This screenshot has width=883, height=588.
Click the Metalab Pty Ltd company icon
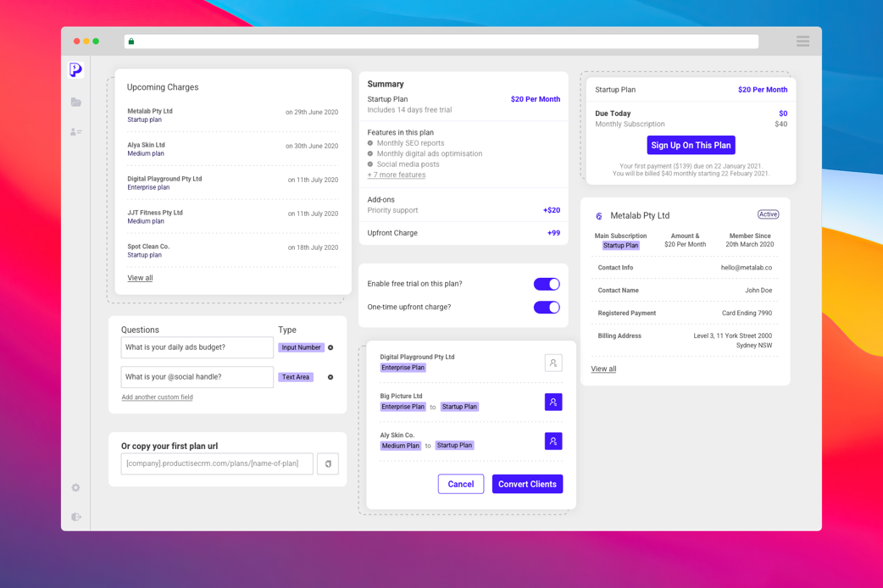598,216
